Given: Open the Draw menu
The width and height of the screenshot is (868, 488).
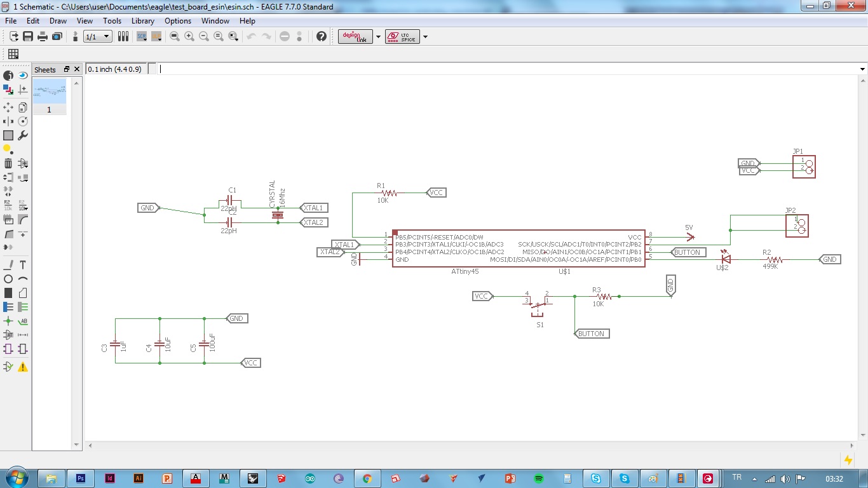Looking at the screenshot, I should pyautogui.click(x=58, y=21).
